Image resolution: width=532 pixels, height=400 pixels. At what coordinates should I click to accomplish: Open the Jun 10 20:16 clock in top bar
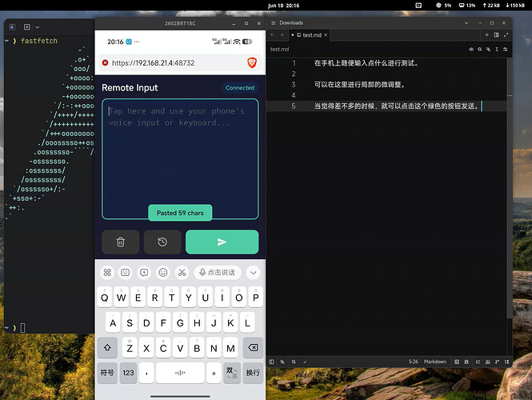(283, 6)
